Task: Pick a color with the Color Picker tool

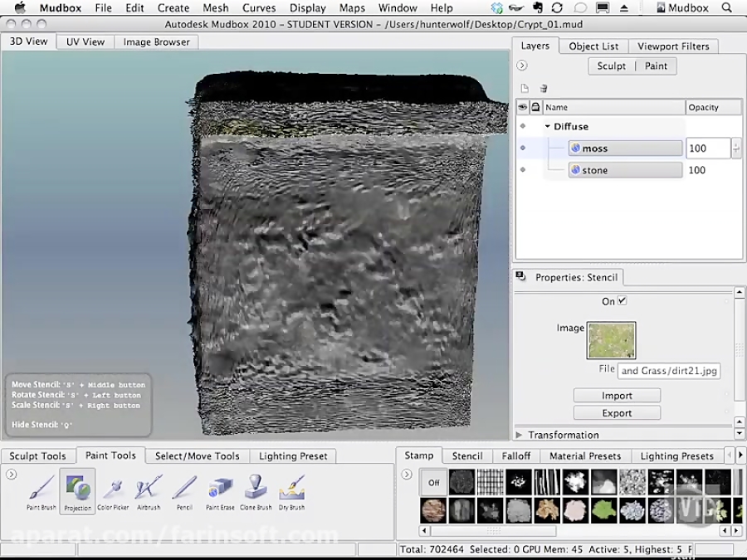Action: coord(112,489)
